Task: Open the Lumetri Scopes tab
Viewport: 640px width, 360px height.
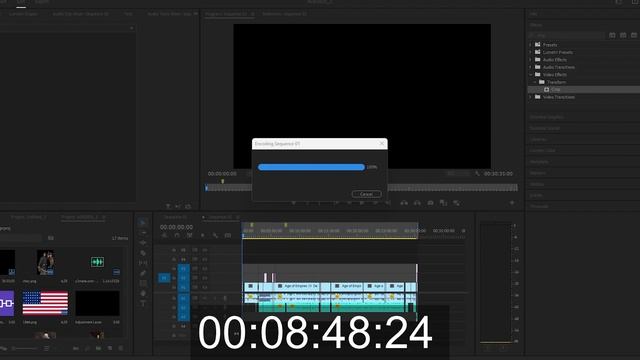Action: (x=23, y=14)
